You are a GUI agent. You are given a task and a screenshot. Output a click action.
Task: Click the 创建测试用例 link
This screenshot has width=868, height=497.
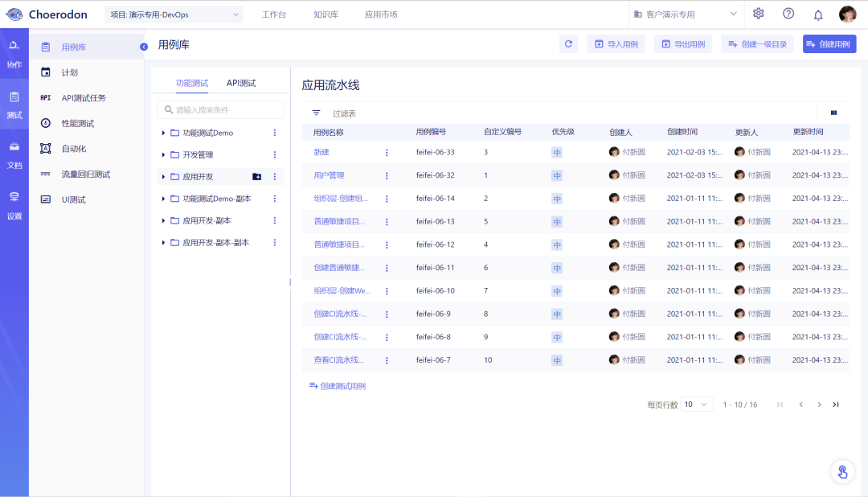338,386
